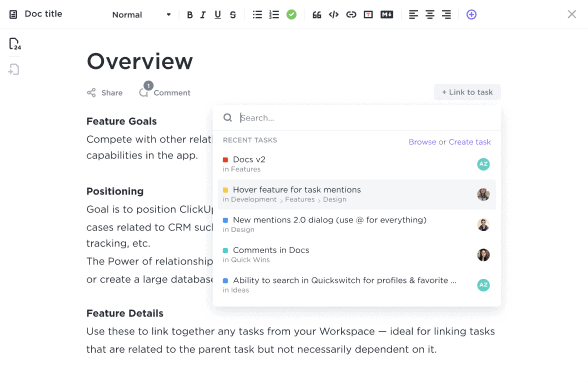Insert a numbered list
Screen dimensions: 588x391
[274, 15]
